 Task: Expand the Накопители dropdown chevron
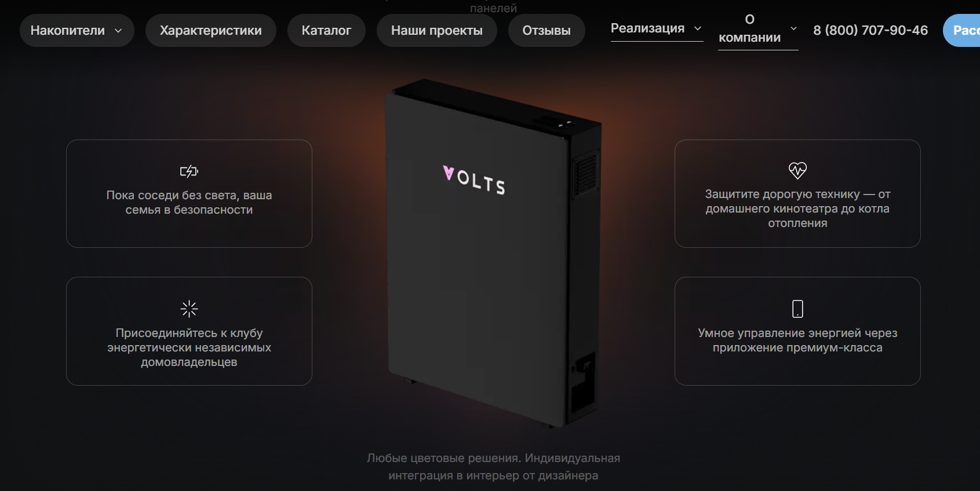click(118, 31)
